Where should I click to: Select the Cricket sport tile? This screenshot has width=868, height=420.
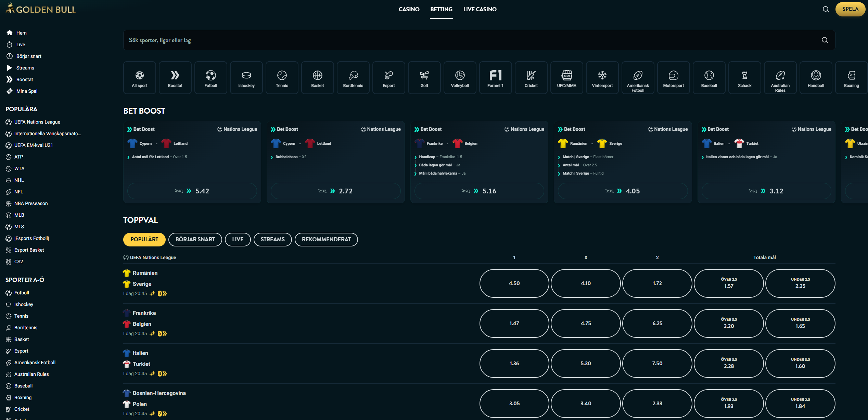pos(531,78)
